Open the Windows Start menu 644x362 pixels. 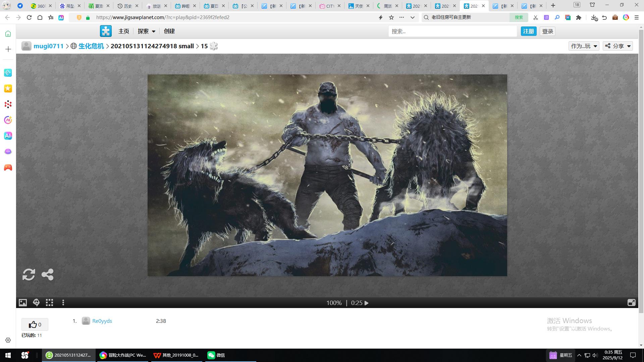[8, 355]
